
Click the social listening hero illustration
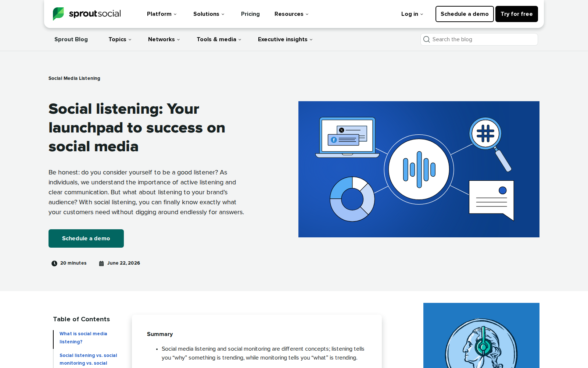click(419, 169)
